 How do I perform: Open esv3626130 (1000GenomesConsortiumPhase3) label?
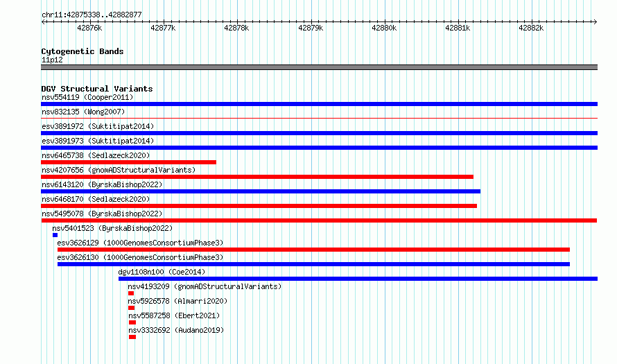[140, 257]
